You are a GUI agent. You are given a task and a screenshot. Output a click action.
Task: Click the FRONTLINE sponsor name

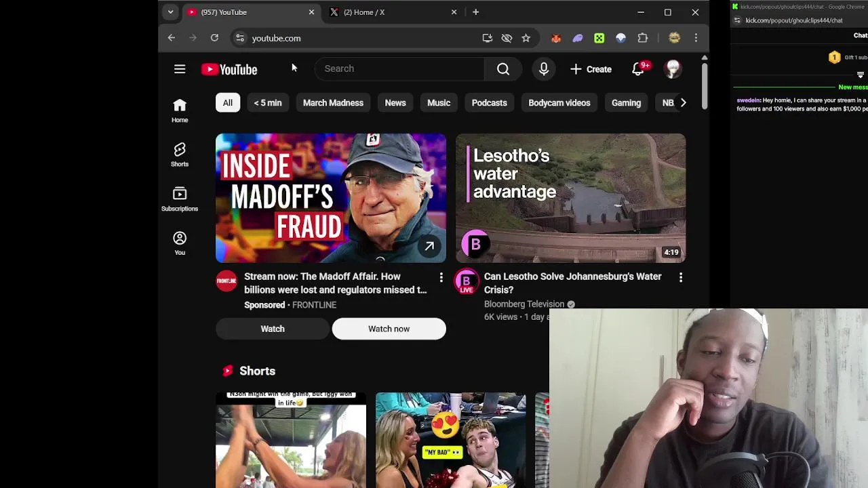point(314,305)
